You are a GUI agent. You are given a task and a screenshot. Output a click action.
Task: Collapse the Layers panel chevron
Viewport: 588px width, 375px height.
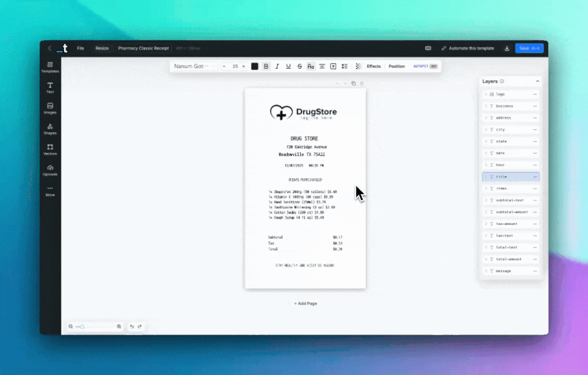(537, 81)
